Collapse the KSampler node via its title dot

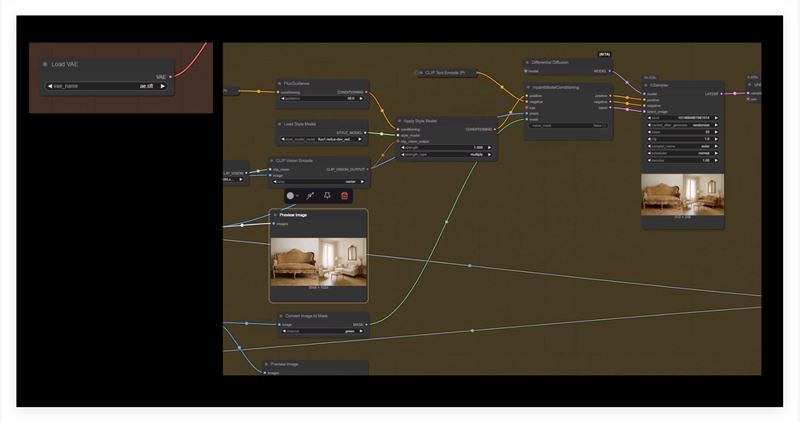(646, 85)
